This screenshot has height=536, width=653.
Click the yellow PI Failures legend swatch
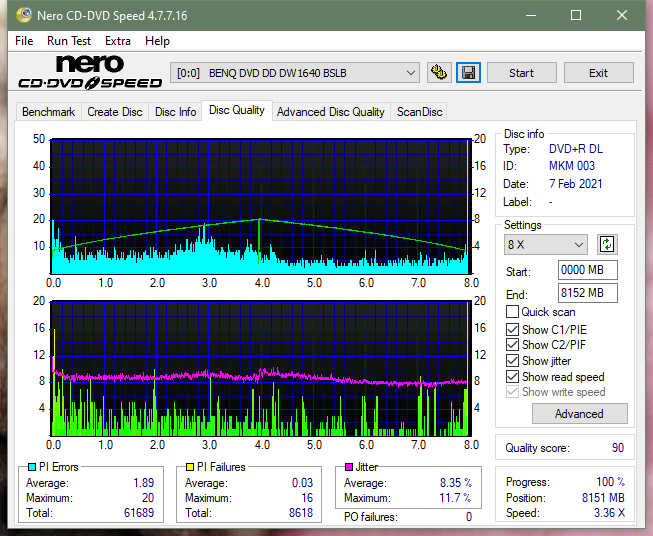click(x=190, y=467)
